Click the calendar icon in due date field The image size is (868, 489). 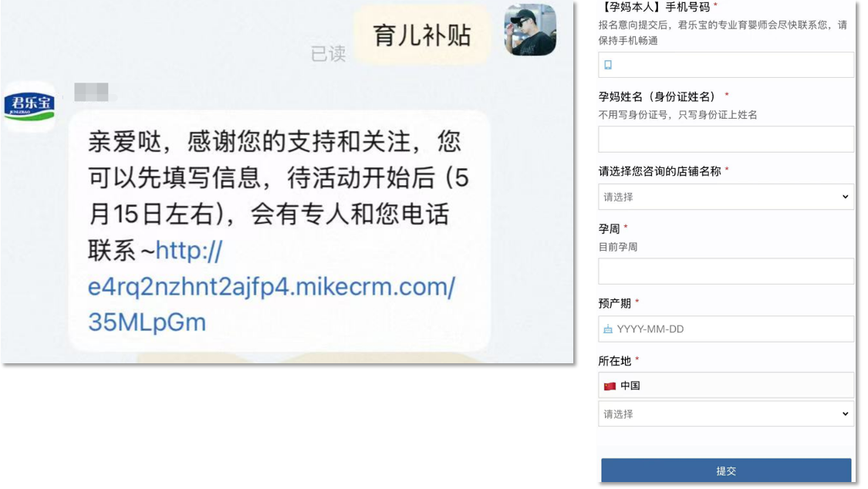click(x=608, y=329)
